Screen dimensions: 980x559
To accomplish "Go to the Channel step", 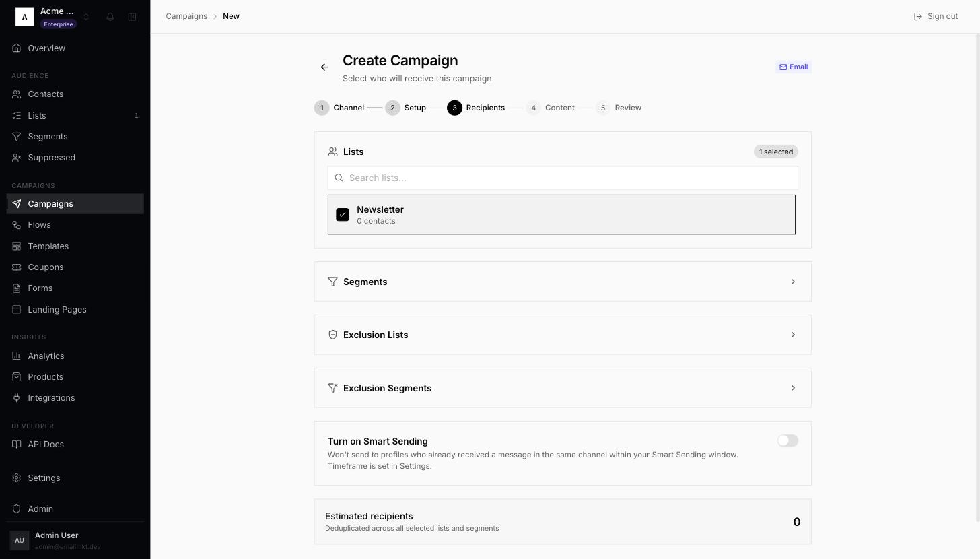I will pos(340,108).
